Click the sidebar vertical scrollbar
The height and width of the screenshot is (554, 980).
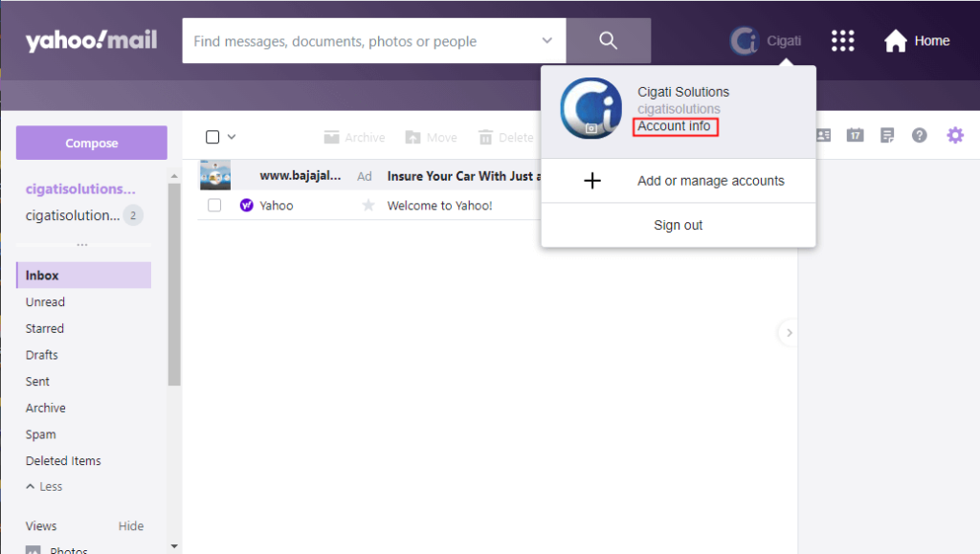click(173, 287)
